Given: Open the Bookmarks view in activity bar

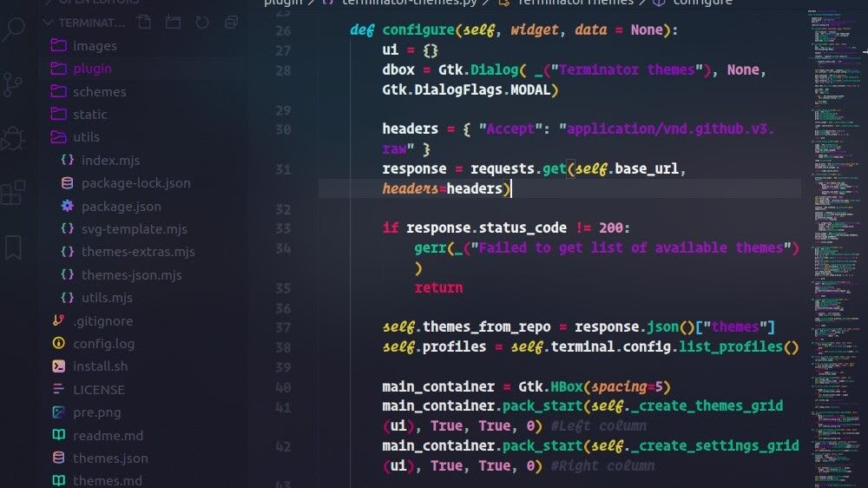Looking at the screenshot, I should 13,247.
